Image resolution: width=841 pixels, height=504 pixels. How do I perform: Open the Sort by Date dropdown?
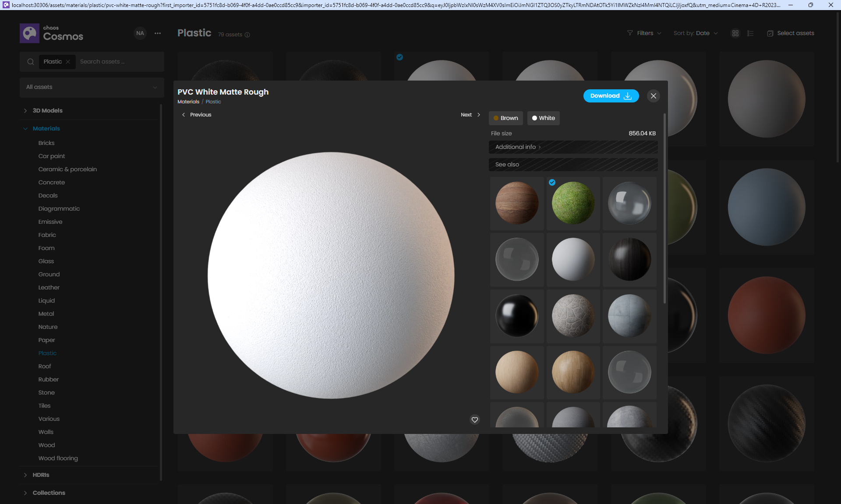click(x=696, y=33)
